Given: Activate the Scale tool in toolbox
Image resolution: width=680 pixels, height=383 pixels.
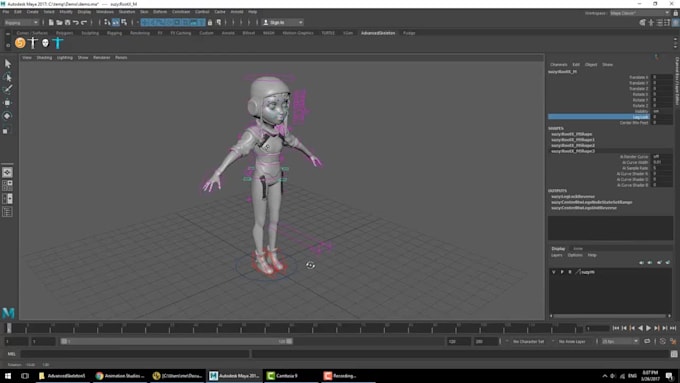Looking at the screenshot, I should (x=6, y=129).
